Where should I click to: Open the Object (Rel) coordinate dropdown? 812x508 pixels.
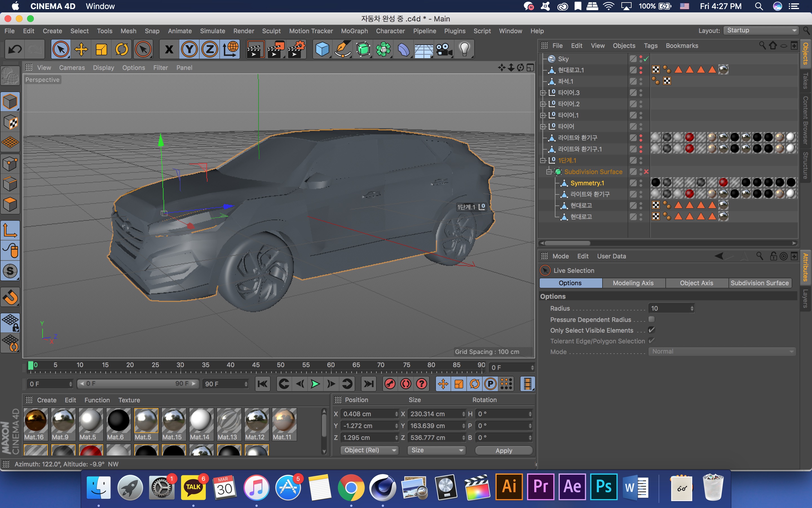pyautogui.click(x=369, y=450)
